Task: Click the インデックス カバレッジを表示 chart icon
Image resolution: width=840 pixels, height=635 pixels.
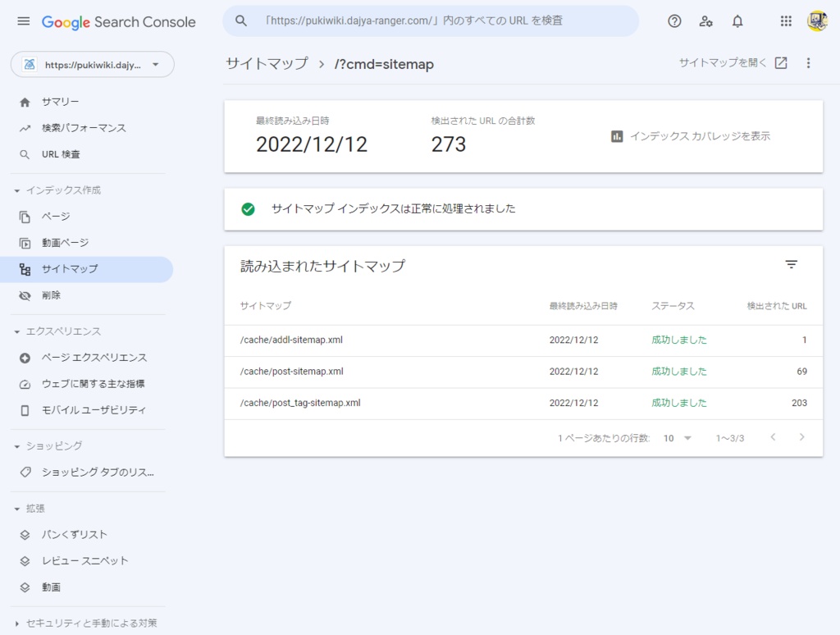Action: tap(617, 137)
